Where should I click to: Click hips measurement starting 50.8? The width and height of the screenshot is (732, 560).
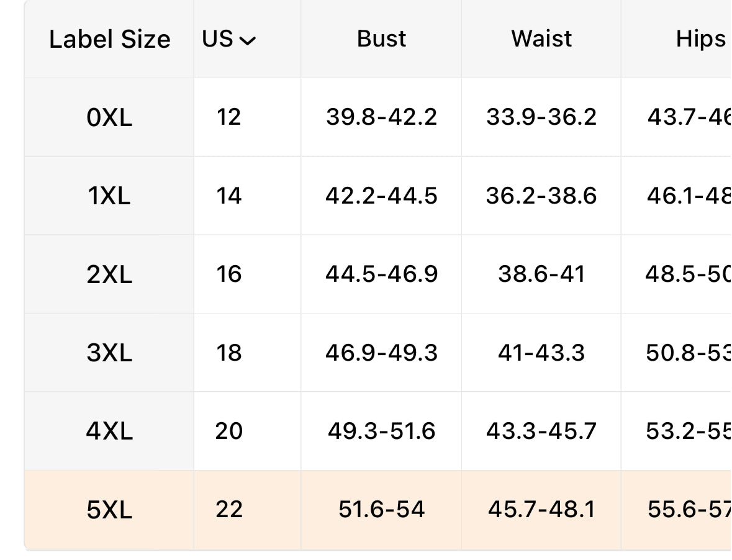pos(689,353)
